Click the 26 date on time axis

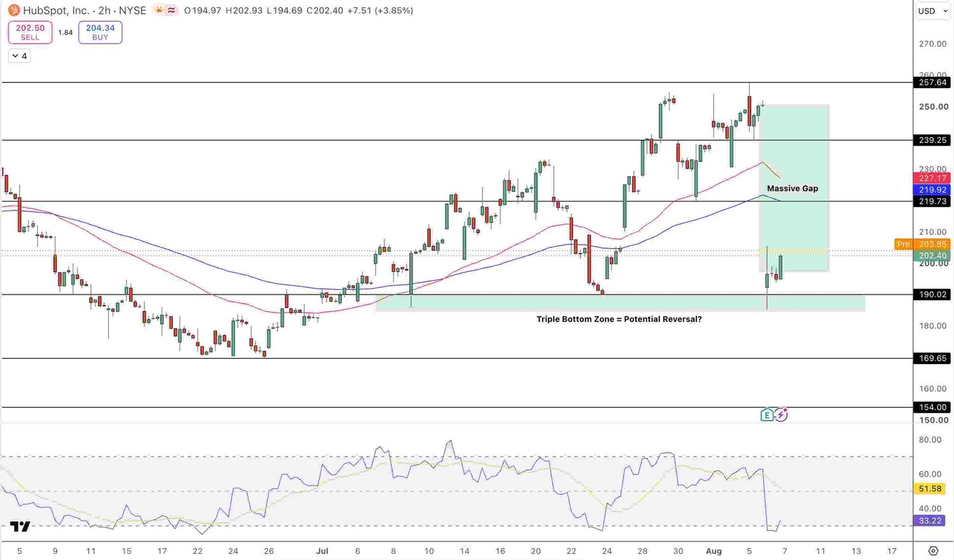[268, 551]
